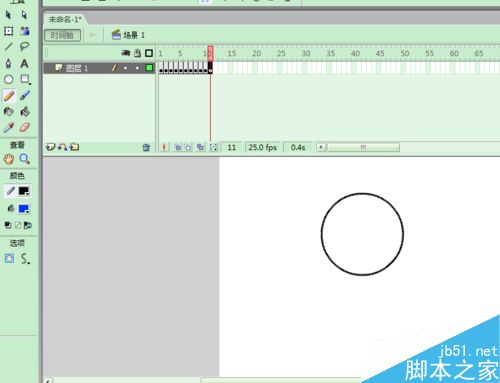Click the 时间轴 timeline button
The width and height of the screenshot is (500, 383).
[62, 35]
